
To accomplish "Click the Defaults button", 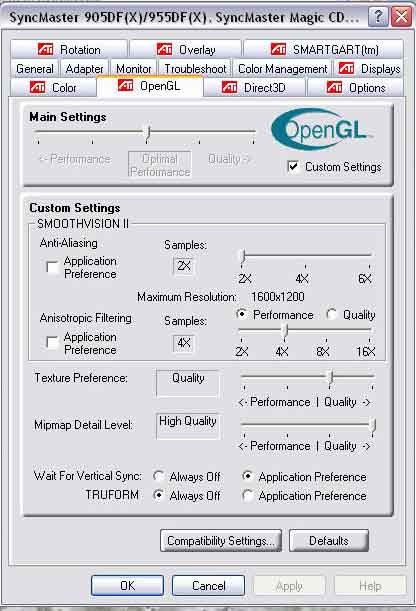I will tap(329, 540).
